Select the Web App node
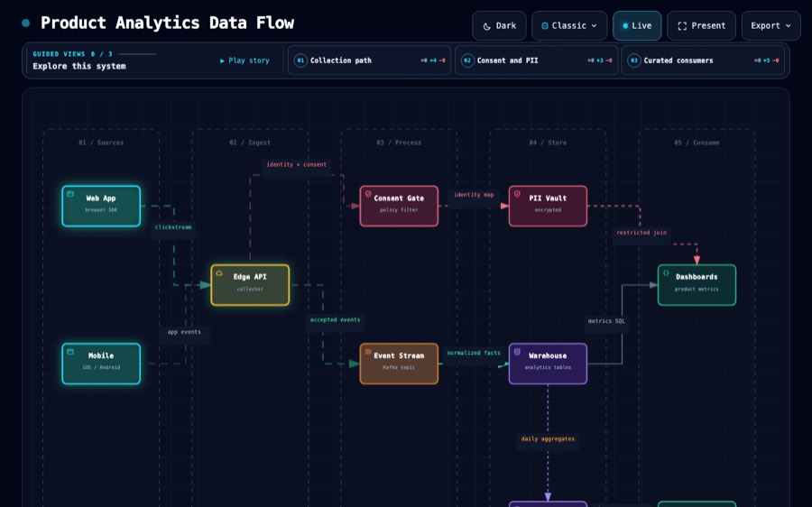Viewport: 812px width, 507px height. click(101, 206)
